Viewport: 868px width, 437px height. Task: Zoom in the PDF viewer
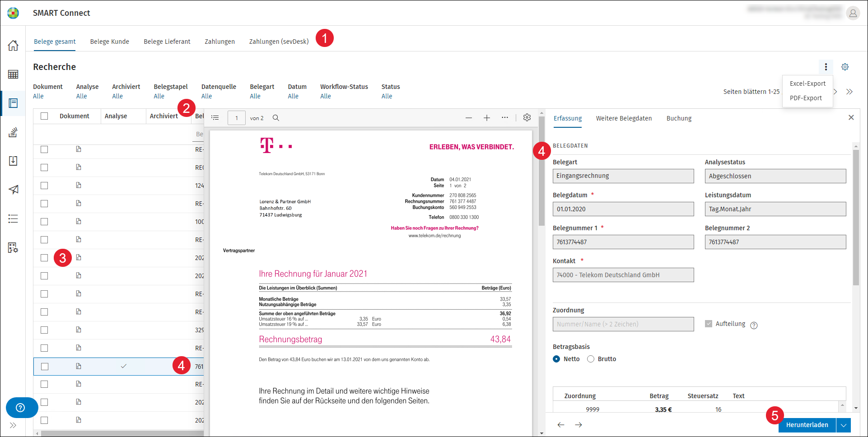(487, 118)
